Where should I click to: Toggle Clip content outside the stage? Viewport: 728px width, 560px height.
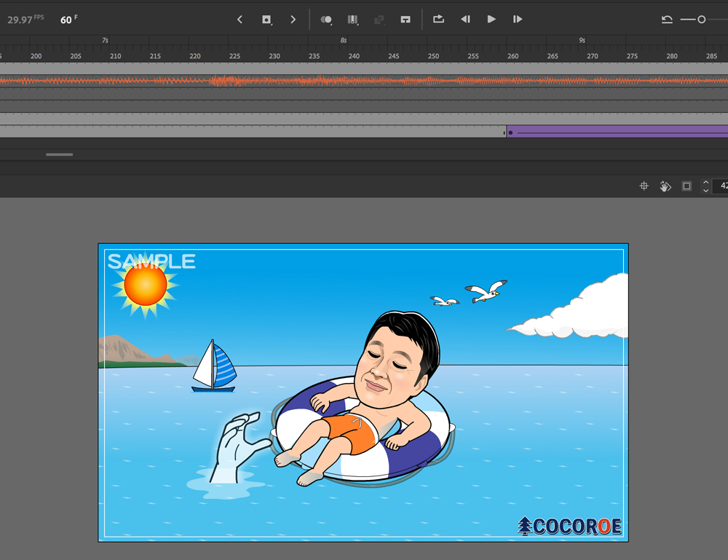(x=687, y=186)
